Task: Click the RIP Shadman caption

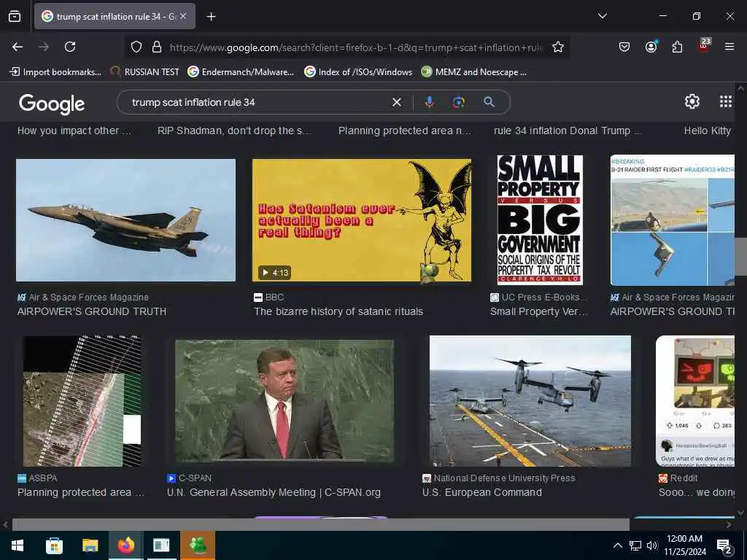Action: click(x=234, y=131)
